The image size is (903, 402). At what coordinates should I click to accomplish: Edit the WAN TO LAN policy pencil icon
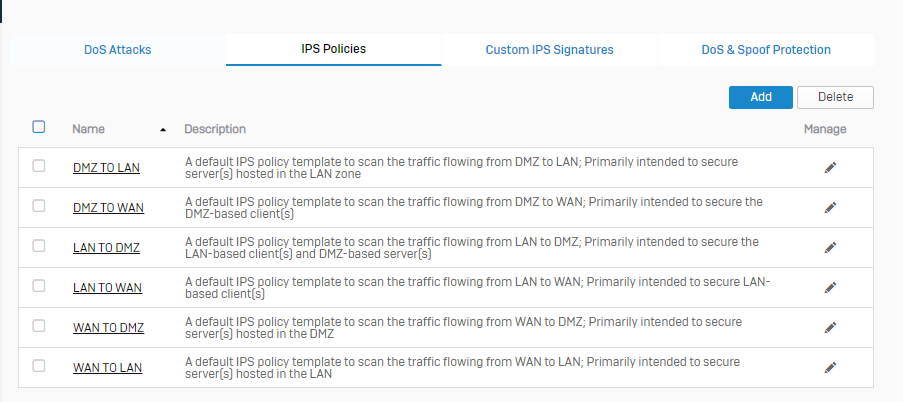click(x=830, y=368)
